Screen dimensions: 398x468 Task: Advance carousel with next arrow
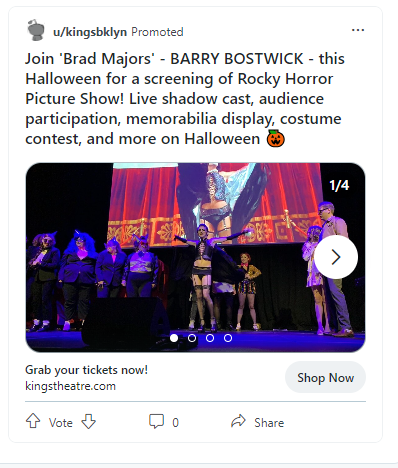(336, 257)
